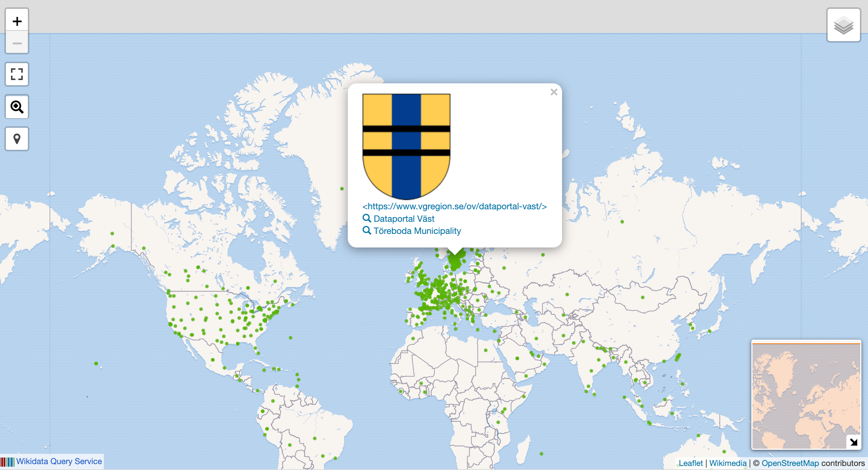Viewport: 868px width, 470px height.
Task: Open the map layers control
Action: (x=843, y=25)
